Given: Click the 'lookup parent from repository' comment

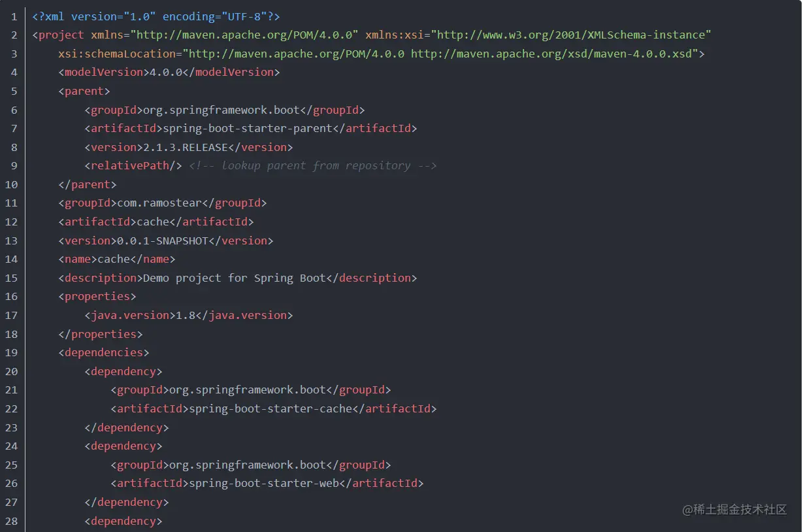Looking at the screenshot, I should click(312, 165).
